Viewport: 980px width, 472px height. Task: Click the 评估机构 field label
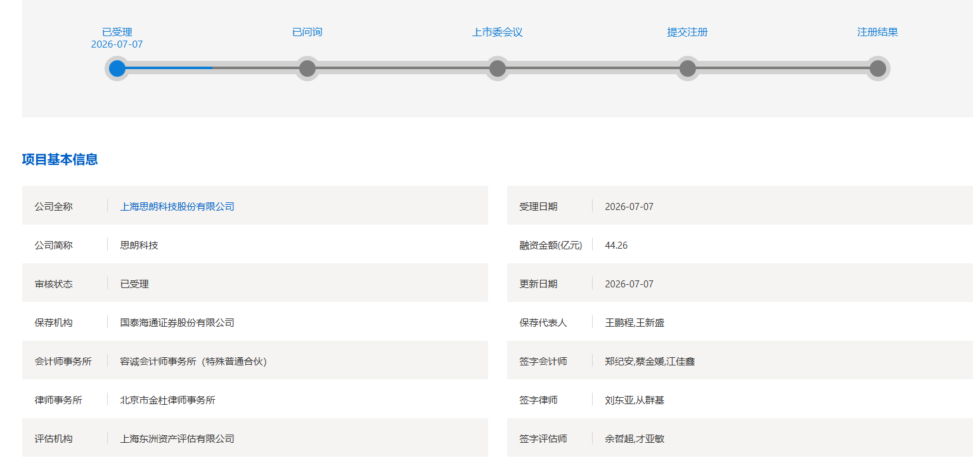[54, 439]
